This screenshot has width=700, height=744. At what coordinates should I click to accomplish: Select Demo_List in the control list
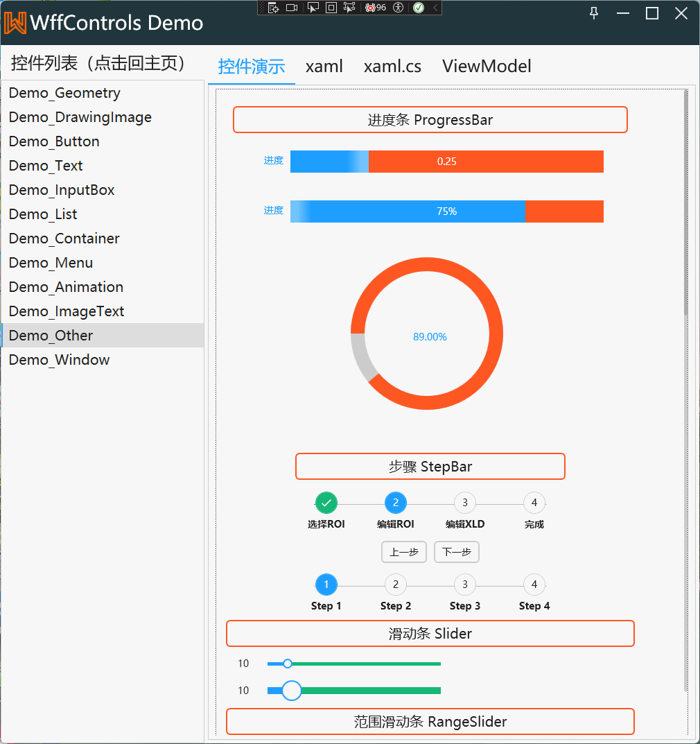pos(103,214)
